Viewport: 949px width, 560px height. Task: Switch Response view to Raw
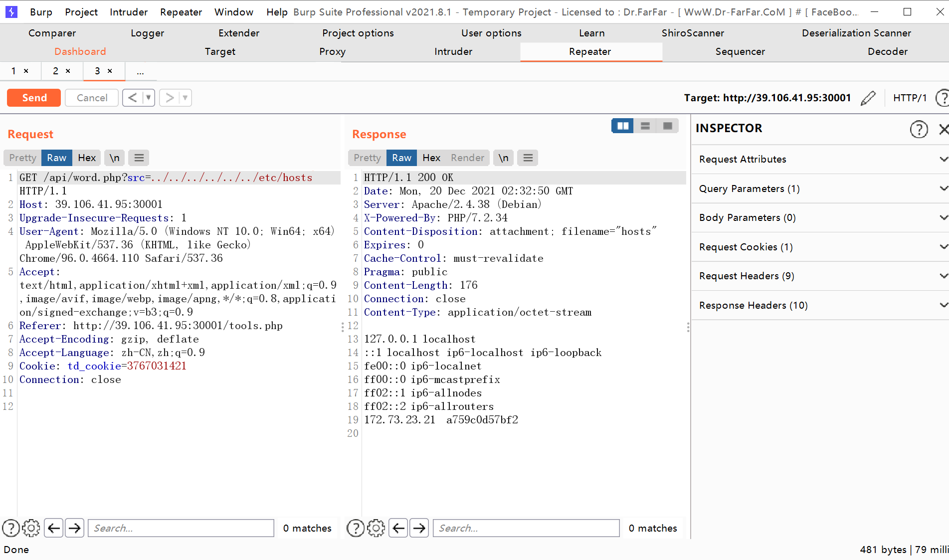point(401,158)
